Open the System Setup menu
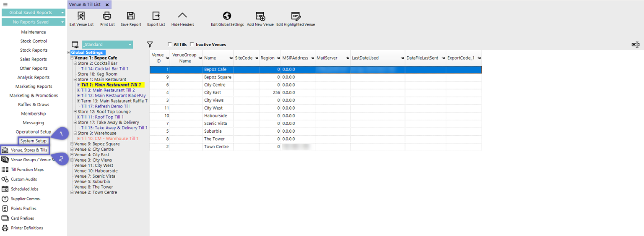The width and height of the screenshot is (644, 236). (34, 141)
